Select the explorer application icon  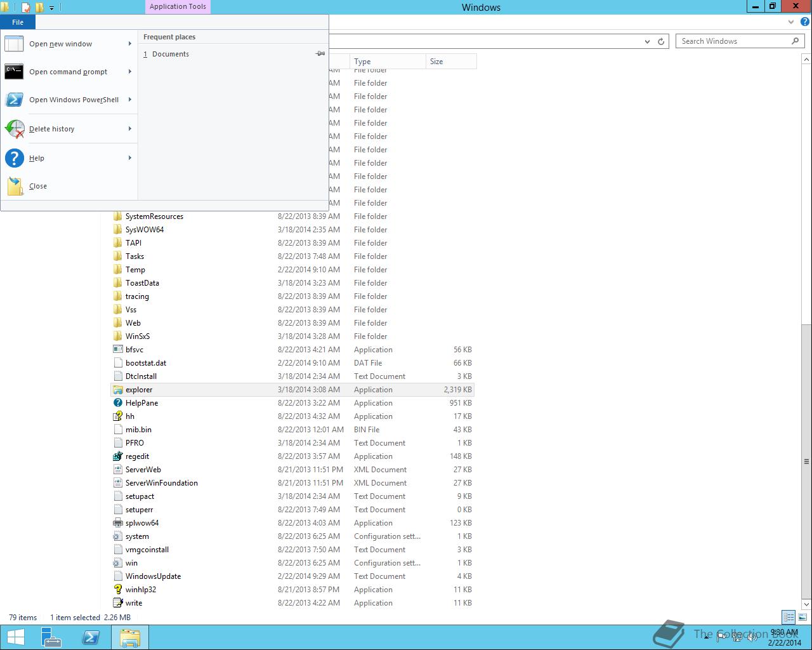point(117,390)
